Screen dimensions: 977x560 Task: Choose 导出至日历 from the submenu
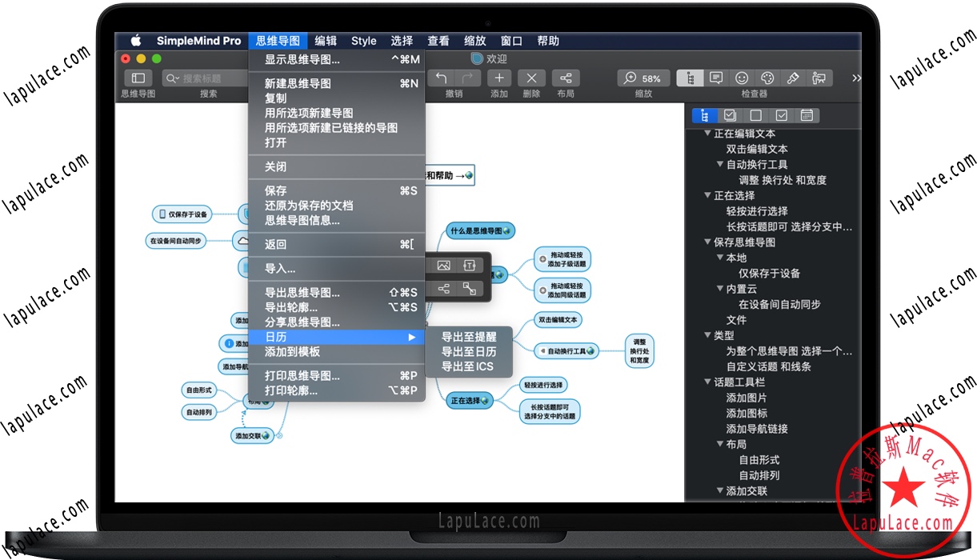coord(470,351)
